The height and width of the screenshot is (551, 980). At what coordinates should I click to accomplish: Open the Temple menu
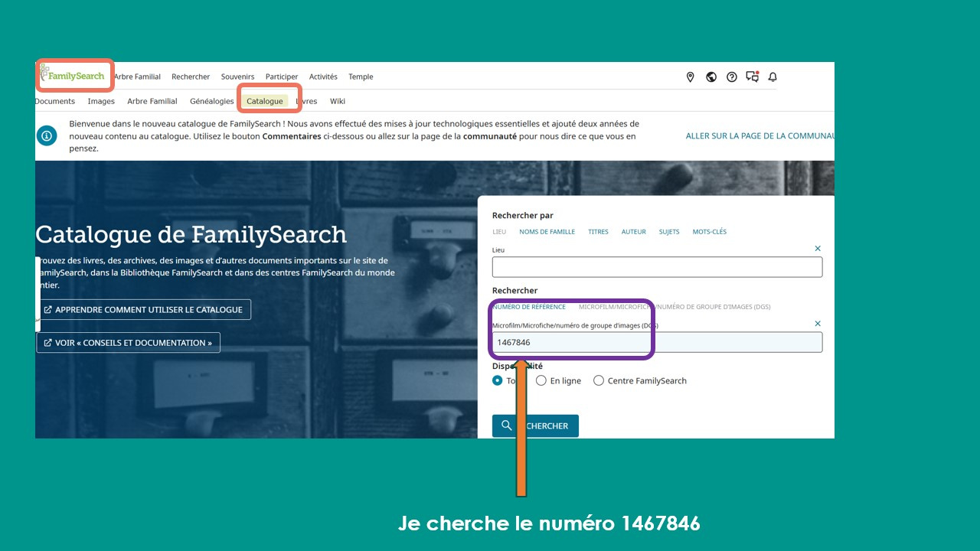(361, 77)
